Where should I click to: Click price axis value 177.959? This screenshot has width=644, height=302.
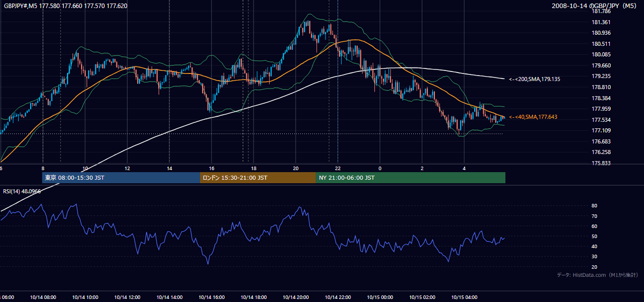coord(602,109)
